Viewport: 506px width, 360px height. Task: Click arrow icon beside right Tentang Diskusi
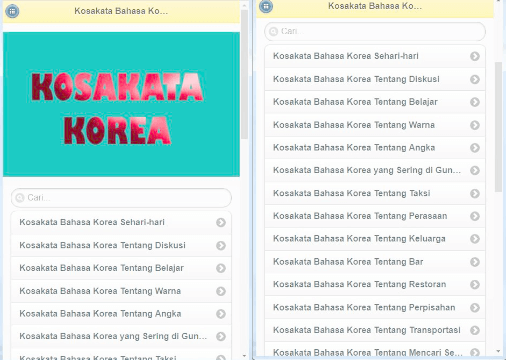[475, 79]
